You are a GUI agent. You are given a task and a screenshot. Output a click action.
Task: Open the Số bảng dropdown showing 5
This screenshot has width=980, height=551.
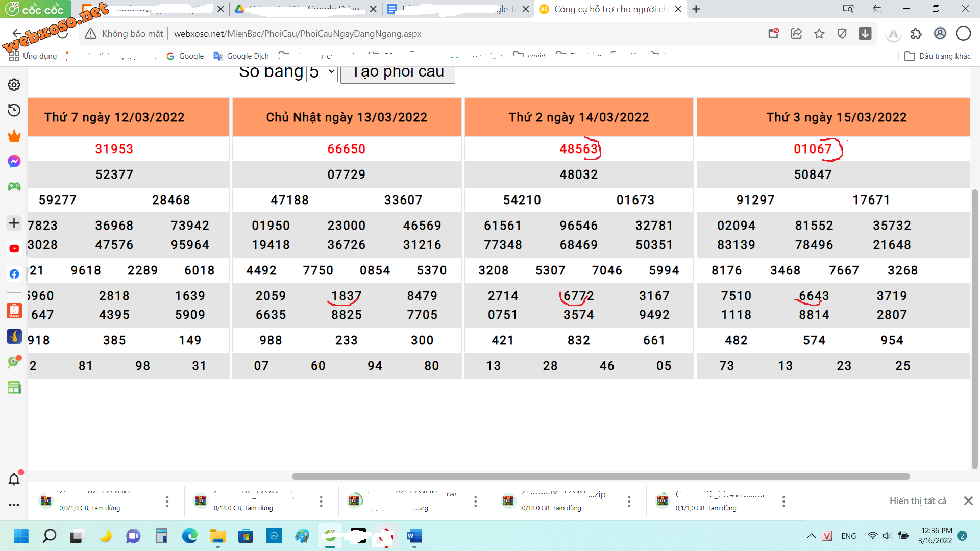pyautogui.click(x=322, y=72)
